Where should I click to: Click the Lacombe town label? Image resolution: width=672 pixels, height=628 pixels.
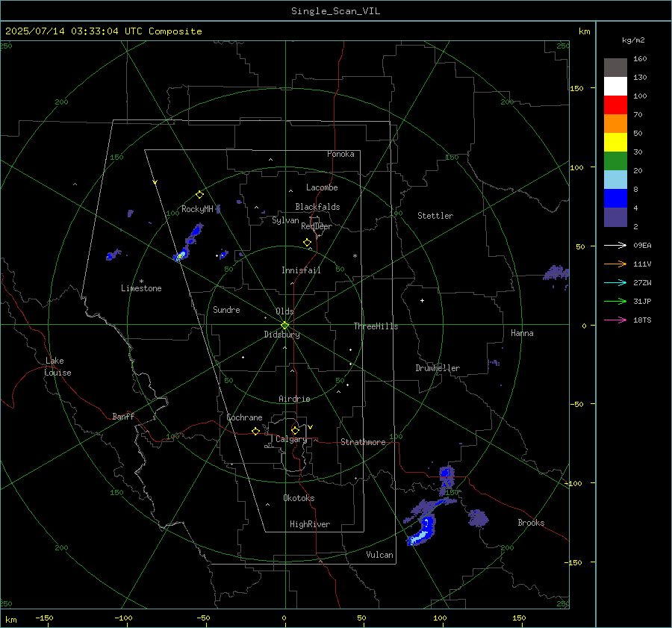pyautogui.click(x=322, y=187)
